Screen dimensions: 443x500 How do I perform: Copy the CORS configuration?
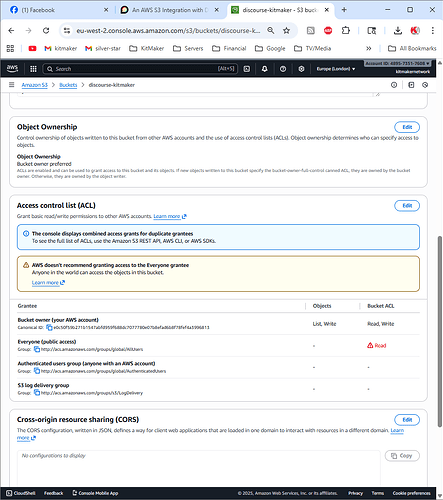[402, 456]
